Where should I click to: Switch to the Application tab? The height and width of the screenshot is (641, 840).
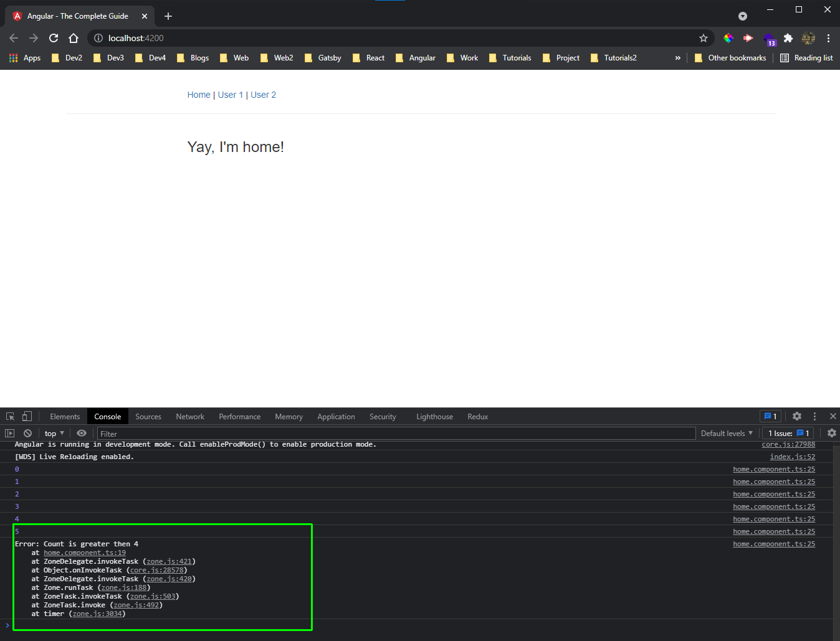tap(336, 416)
